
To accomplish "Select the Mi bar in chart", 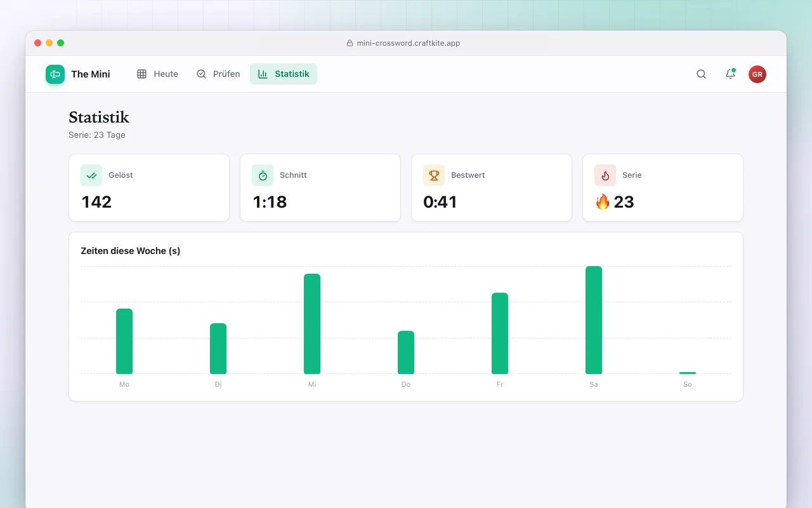I will 312,324.
